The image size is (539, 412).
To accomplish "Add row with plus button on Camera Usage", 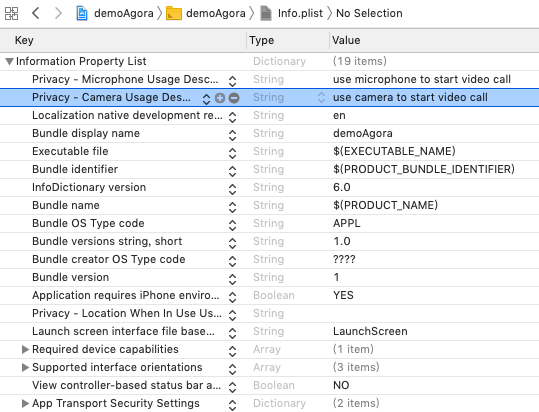I will [220, 98].
